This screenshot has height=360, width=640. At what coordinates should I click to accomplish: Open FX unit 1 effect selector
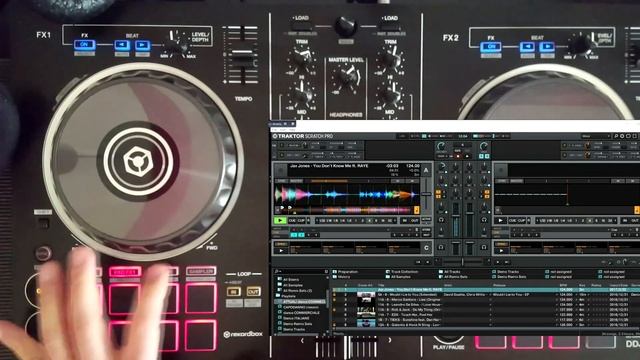pos(293,145)
